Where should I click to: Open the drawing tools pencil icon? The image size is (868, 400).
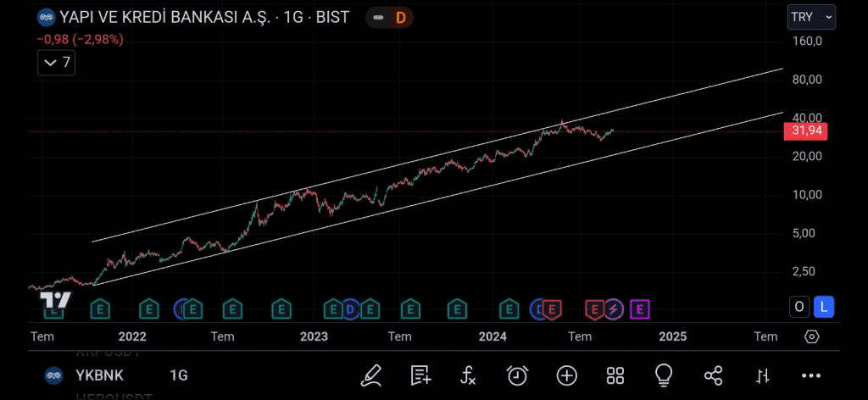pos(371,375)
